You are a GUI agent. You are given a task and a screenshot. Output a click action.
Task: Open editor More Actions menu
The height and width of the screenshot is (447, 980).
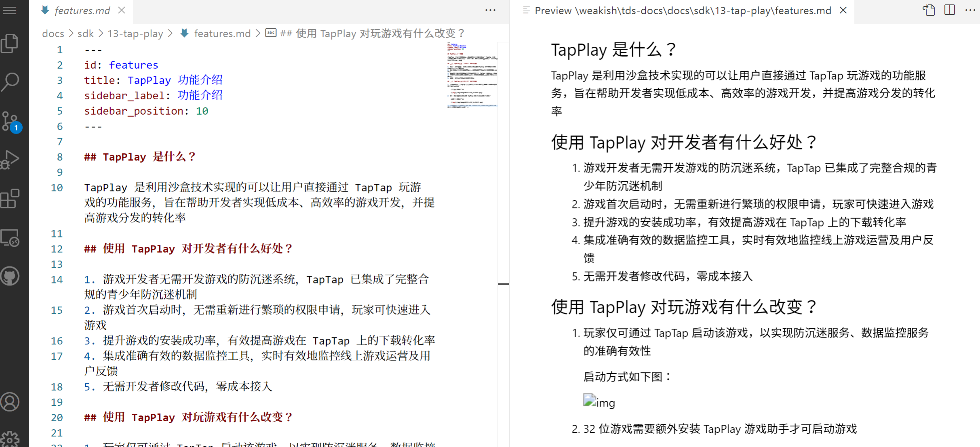490,10
